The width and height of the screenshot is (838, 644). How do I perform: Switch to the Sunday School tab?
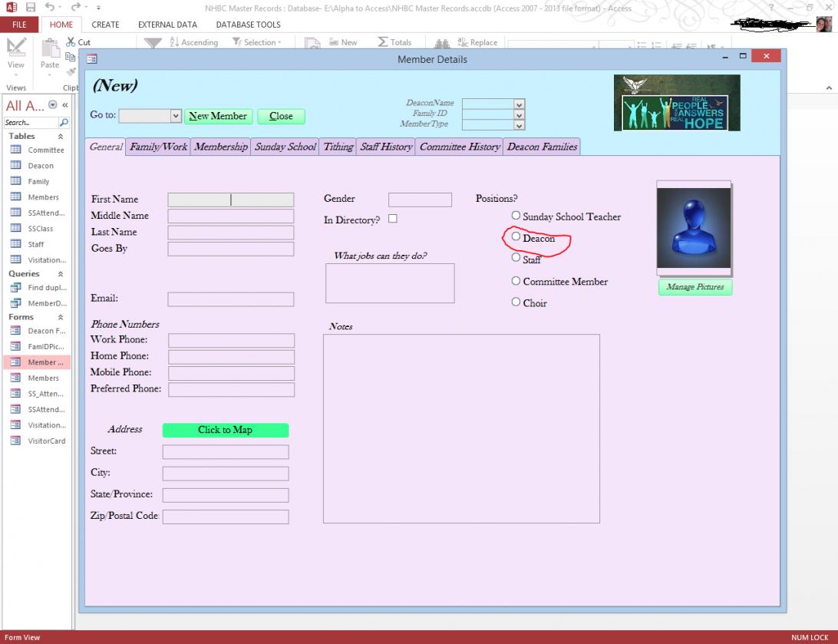(285, 147)
